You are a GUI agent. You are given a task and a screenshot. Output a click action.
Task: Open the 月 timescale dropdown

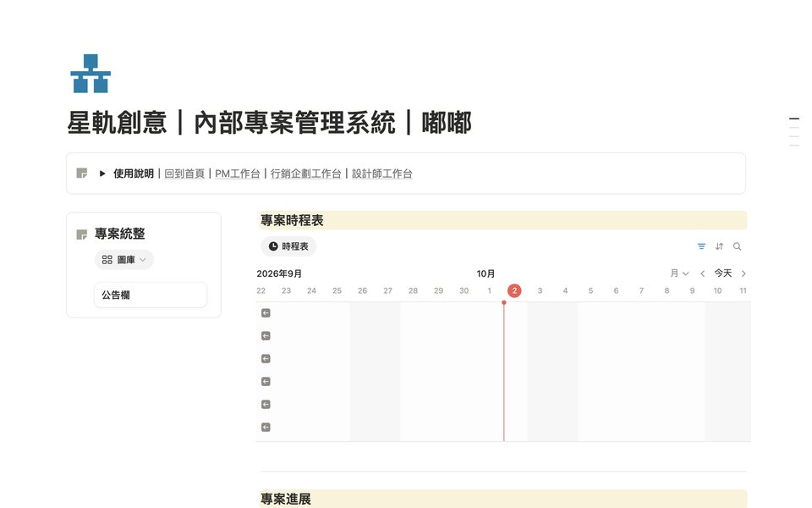pyautogui.click(x=679, y=273)
